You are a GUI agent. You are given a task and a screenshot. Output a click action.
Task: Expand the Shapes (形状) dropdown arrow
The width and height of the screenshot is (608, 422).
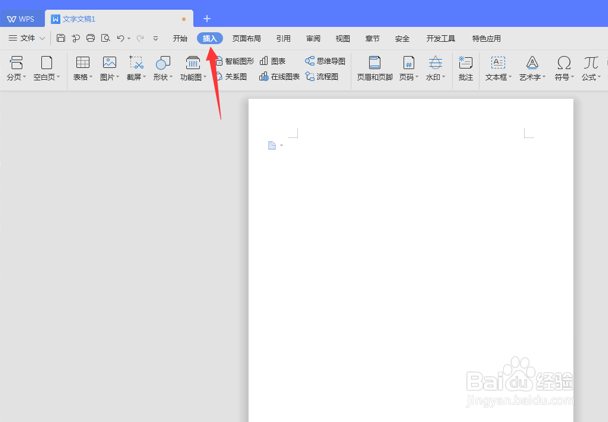[171, 77]
